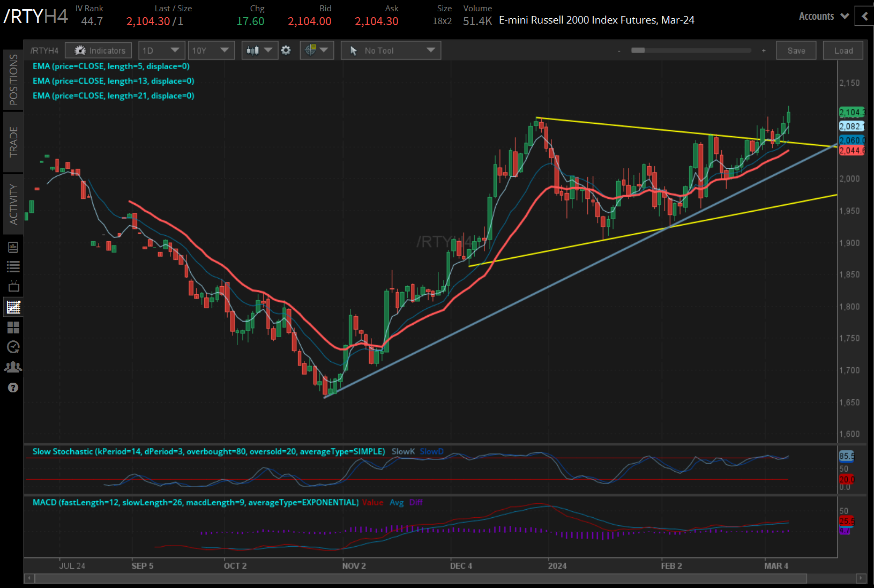Select the chart grid icon in sidebar
The height and width of the screenshot is (588, 874).
pos(13,307)
